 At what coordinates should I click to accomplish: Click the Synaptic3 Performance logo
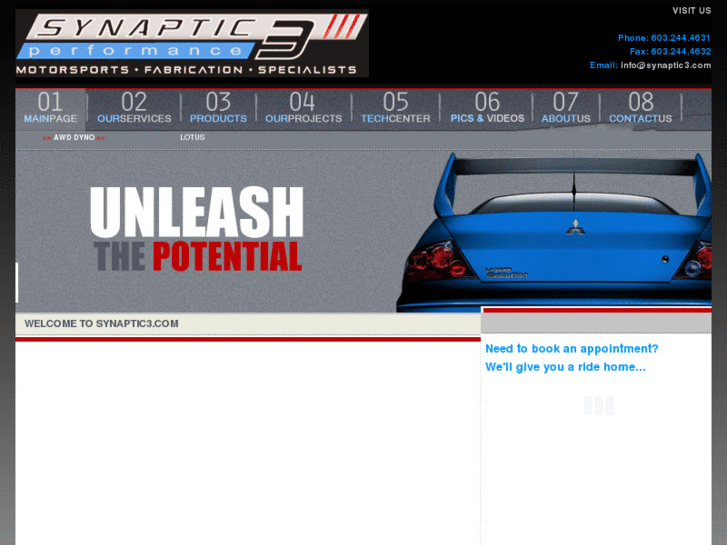192,43
